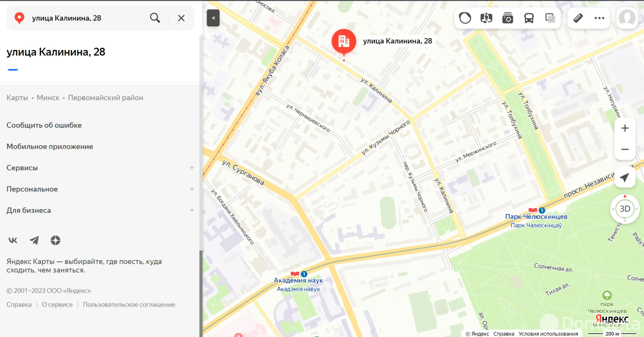
Task: Click Сообщить об ошибке
Action: click(44, 125)
